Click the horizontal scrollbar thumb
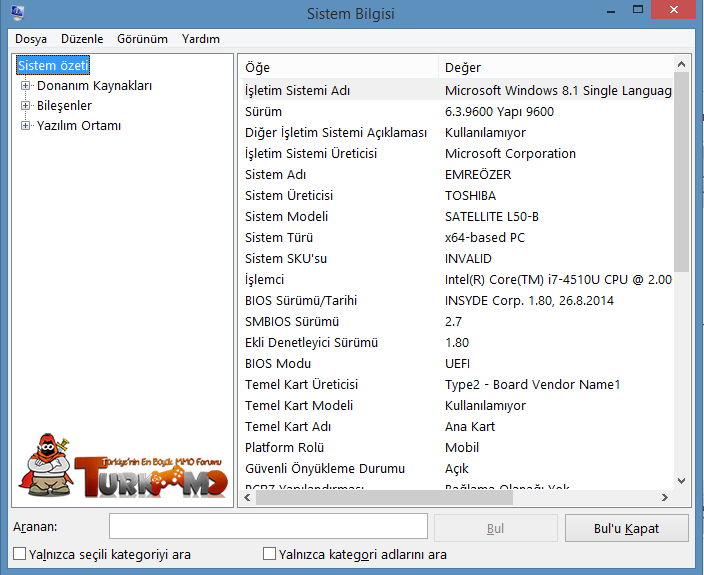 384,497
